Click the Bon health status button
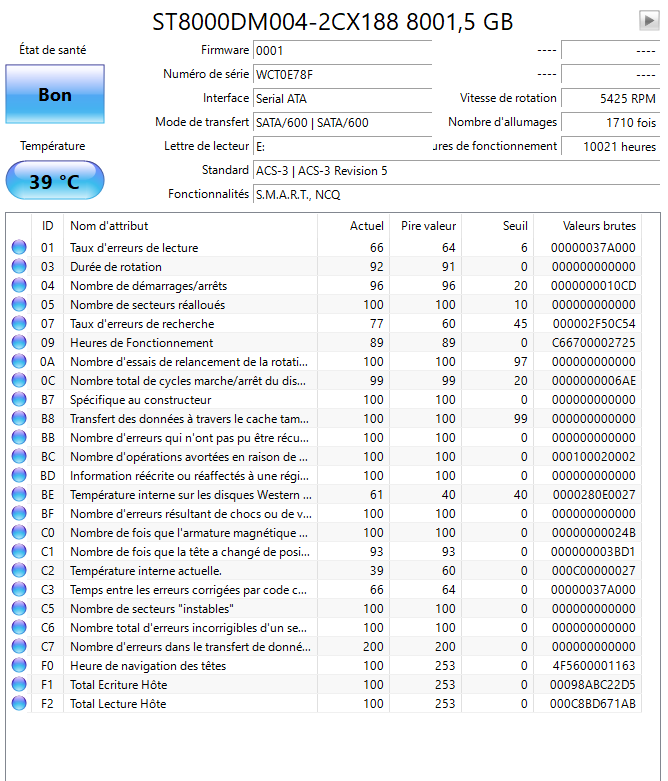 tap(55, 94)
